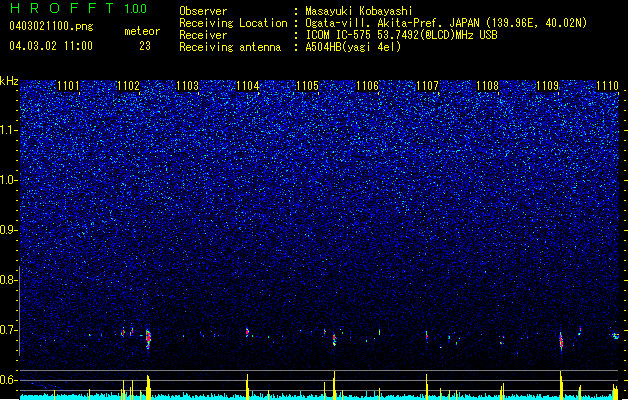Image resolution: width=629 pixels, height=400 pixels.
Task: Click the 0.8 kHz axis label
Action: pos(9,280)
